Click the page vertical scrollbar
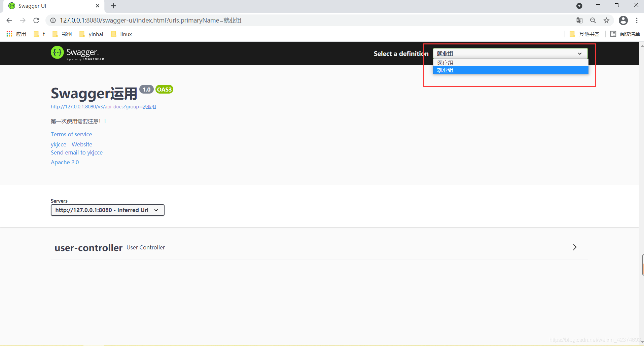This screenshot has width=644, height=346. tap(641, 194)
